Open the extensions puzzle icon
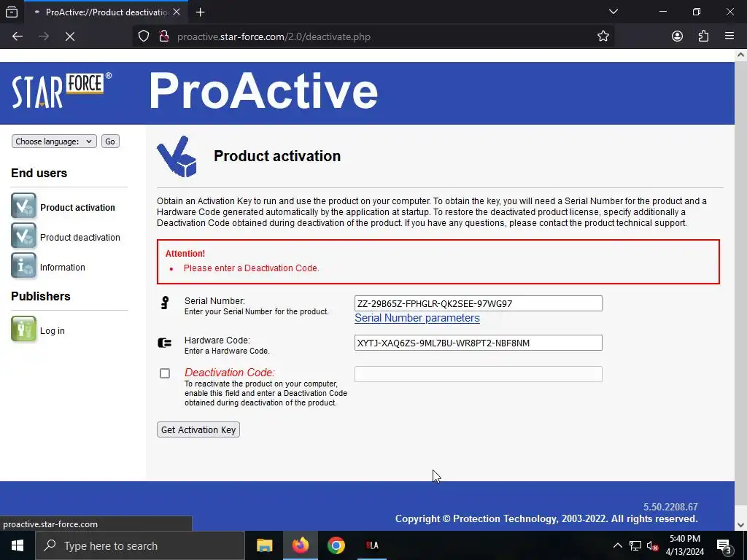The image size is (747, 560). point(703,36)
